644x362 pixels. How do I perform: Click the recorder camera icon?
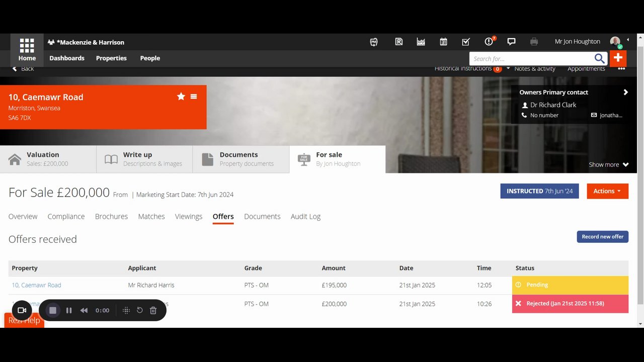22,310
